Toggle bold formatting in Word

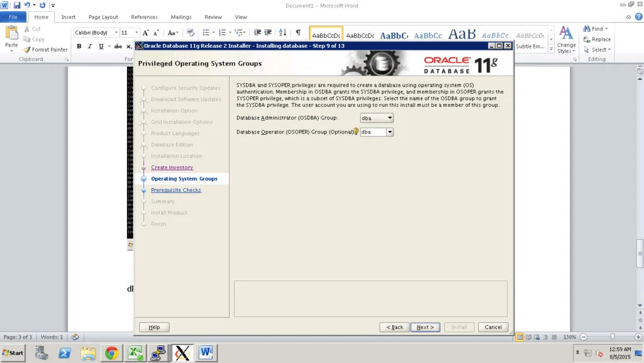pos(79,47)
